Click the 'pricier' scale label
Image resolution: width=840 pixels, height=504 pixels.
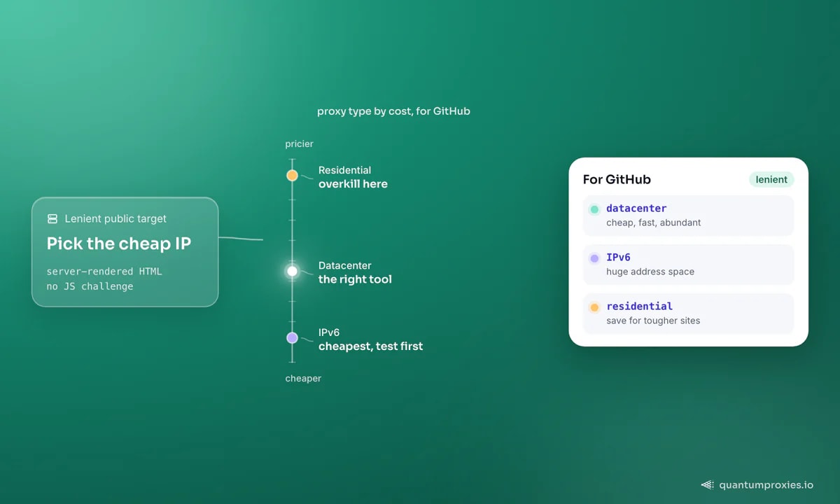299,144
